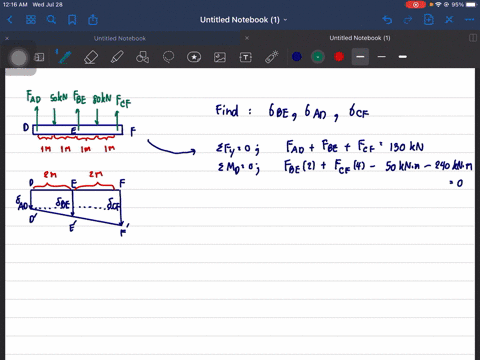This screenshot has height=360, width=480.
Task: Select the medium stroke width
Action: pyautogui.click(x=382, y=57)
